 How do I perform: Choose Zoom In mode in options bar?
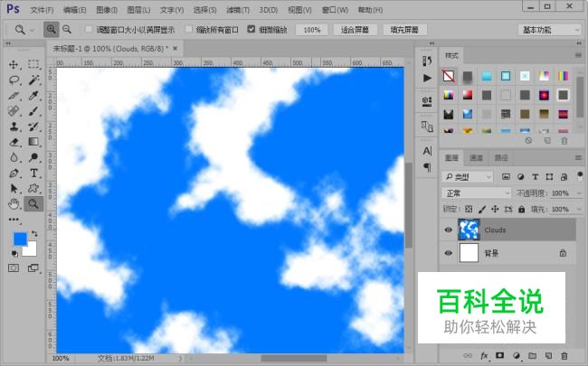(51, 29)
